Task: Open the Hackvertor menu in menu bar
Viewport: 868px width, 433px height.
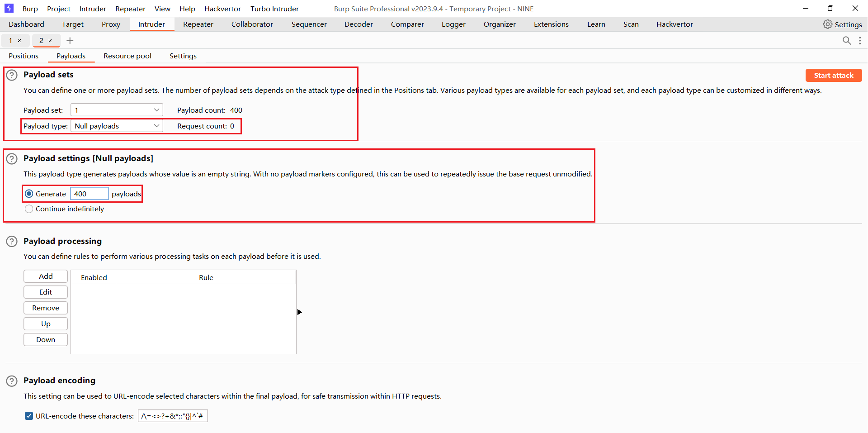Action: point(222,9)
